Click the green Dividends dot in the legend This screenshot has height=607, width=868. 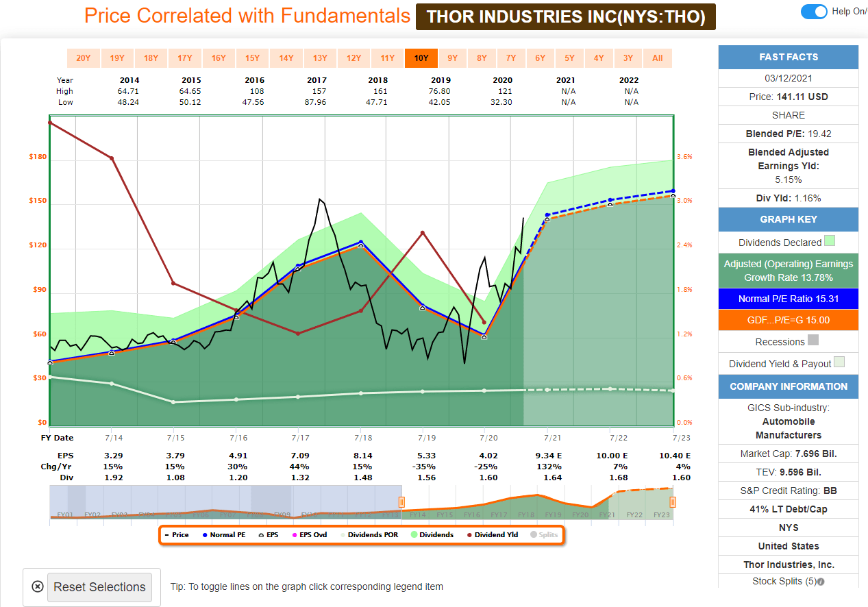[x=414, y=534]
